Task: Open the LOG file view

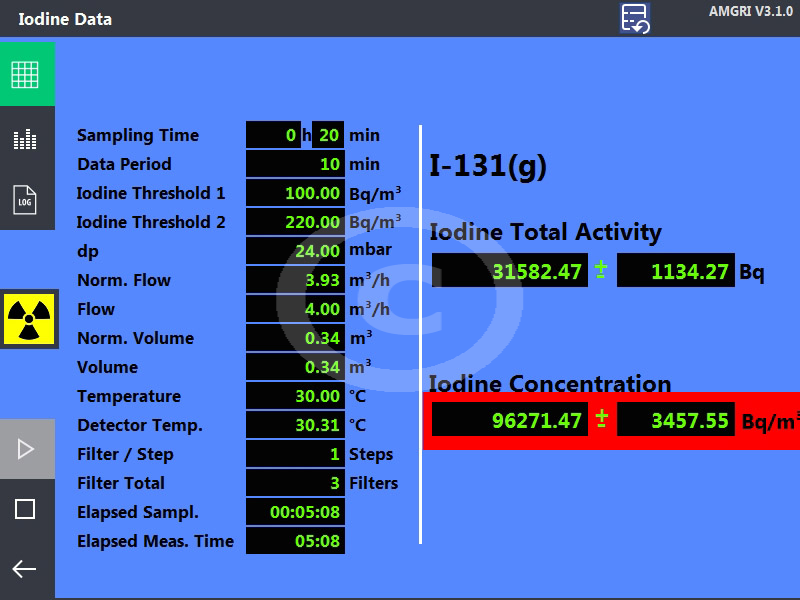Action: pyautogui.click(x=27, y=200)
